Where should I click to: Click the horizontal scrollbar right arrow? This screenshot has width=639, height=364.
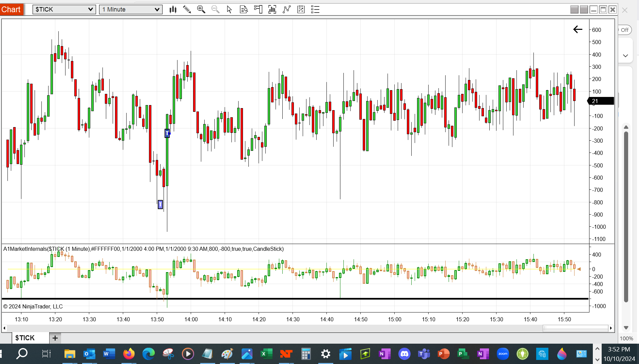(x=611, y=328)
